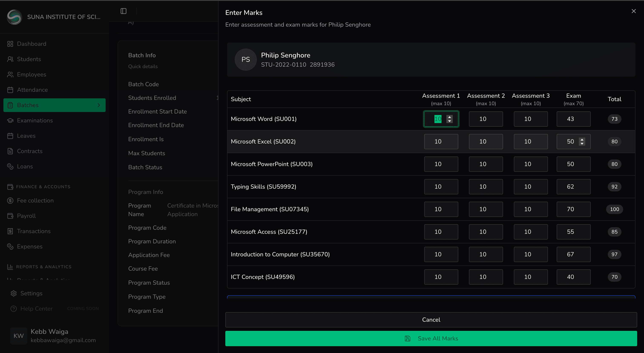Image resolution: width=644 pixels, height=353 pixels.
Task: Click File Management Assessment 3 field
Action: (x=530, y=209)
